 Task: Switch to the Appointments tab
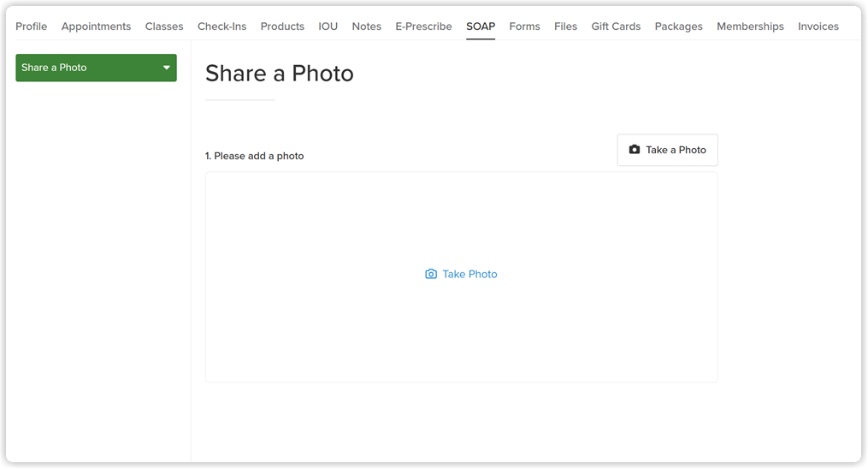[96, 27]
